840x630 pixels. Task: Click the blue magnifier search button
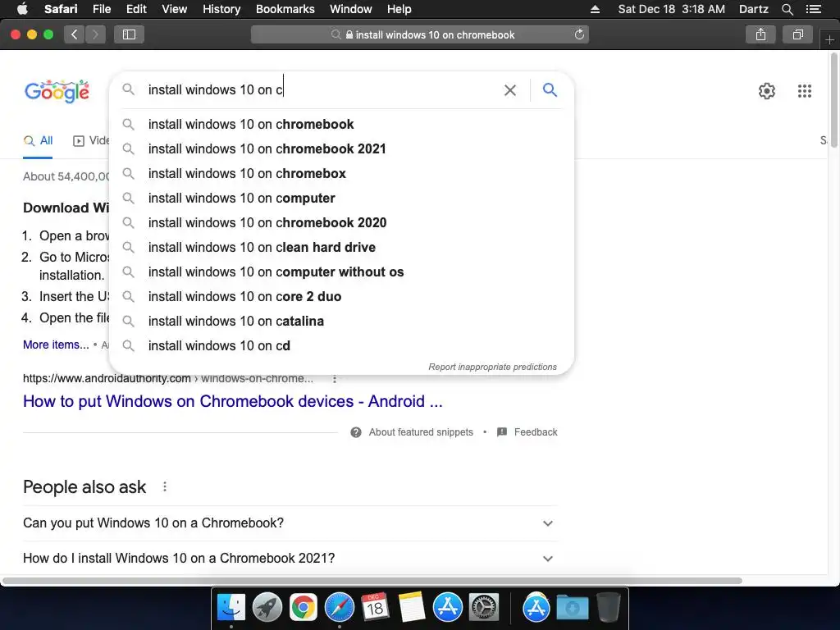(x=550, y=89)
